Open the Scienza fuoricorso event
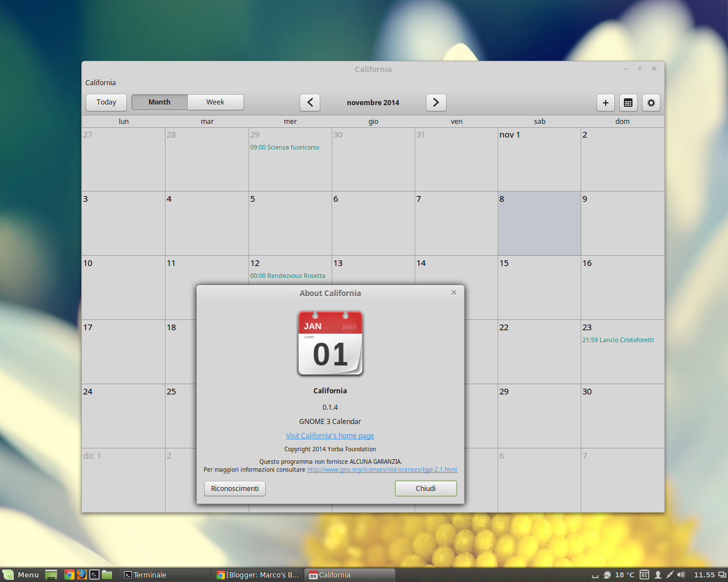 (x=285, y=147)
